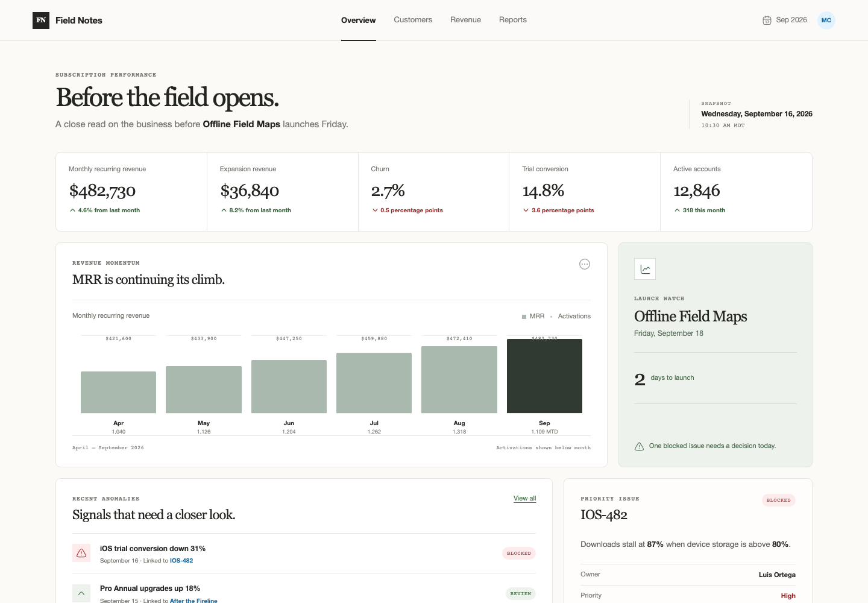
Task: Click the Churn down-arrow trend icon
Action: tap(375, 210)
